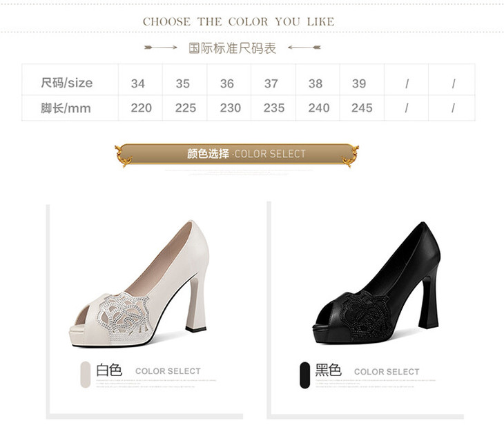
Task: Click the 240 foot length cell
Action: coord(319,108)
